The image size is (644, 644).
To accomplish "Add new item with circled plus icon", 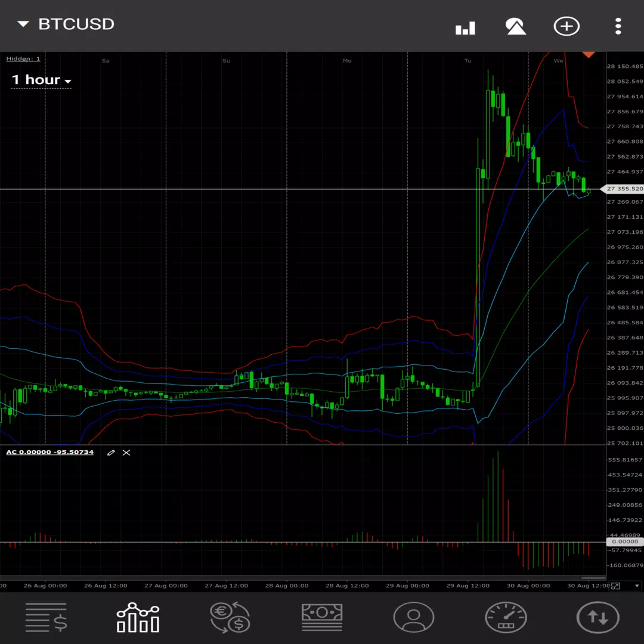I will [x=566, y=26].
